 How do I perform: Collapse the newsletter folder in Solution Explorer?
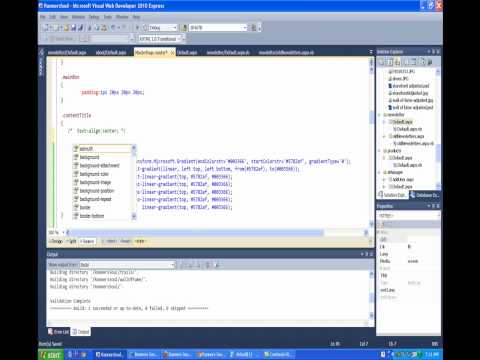[x=380, y=115]
